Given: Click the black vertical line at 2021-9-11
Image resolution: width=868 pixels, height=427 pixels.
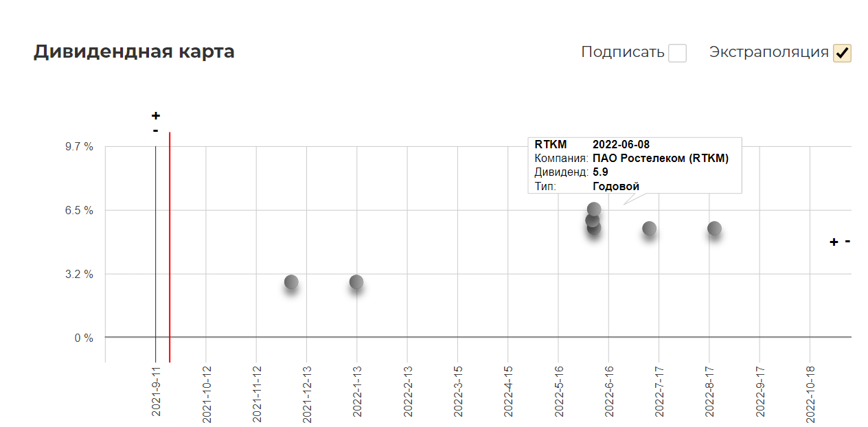Looking at the screenshot, I should [x=155, y=254].
